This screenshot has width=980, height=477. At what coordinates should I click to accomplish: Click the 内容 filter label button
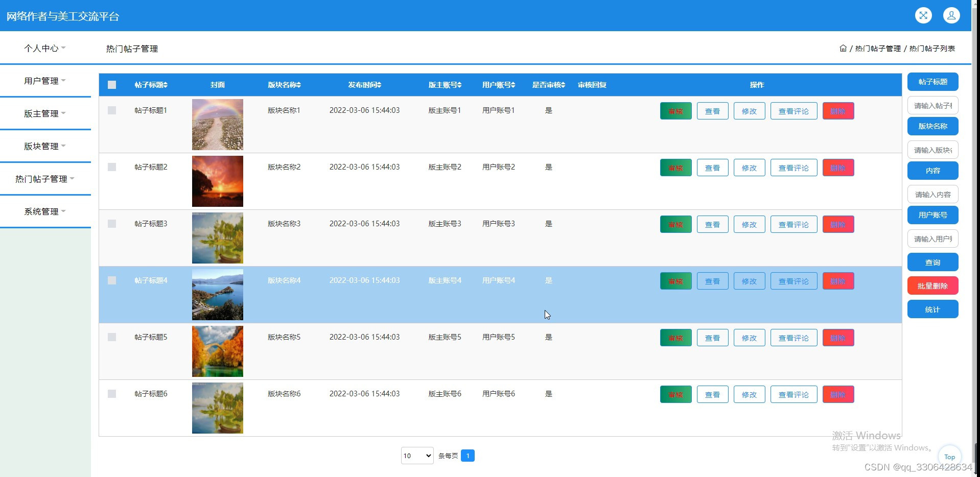932,171
